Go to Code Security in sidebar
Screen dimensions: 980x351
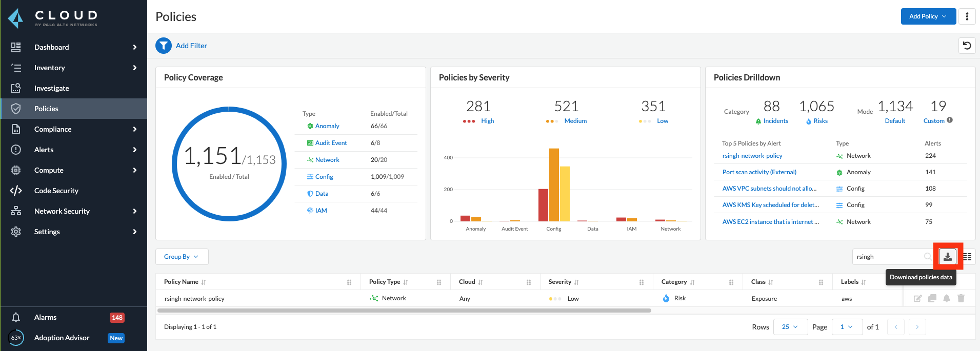56,191
